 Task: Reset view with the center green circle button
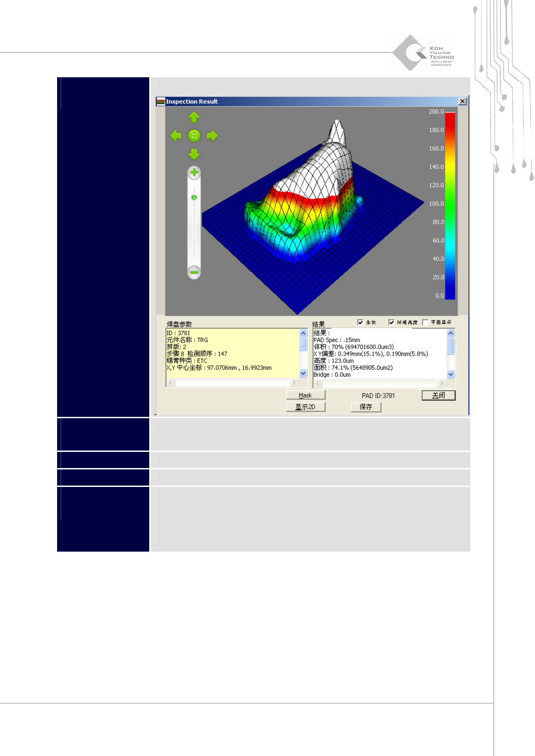pos(194,136)
